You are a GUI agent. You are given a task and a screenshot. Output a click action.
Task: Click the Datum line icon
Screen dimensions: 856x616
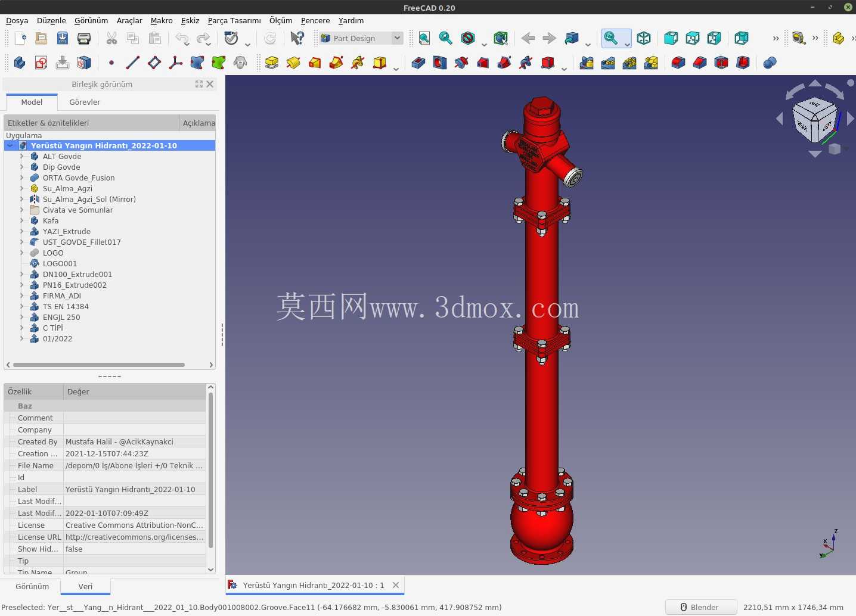point(133,63)
